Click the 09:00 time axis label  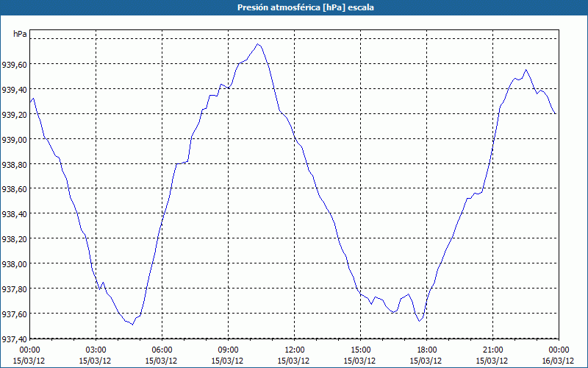(228, 350)
